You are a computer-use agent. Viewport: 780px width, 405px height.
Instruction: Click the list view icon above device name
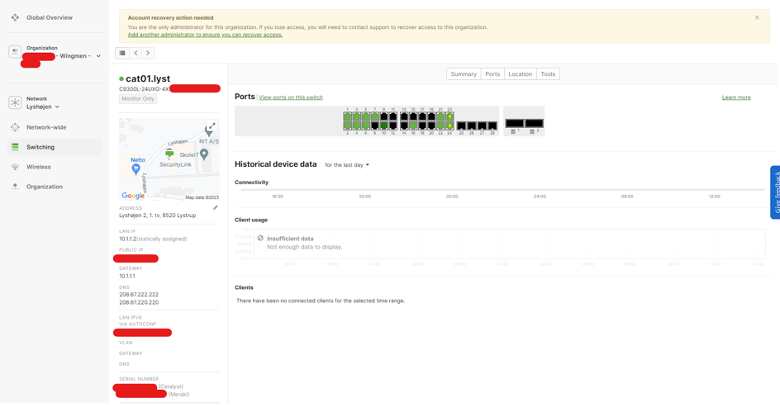(x=123, y=53)
